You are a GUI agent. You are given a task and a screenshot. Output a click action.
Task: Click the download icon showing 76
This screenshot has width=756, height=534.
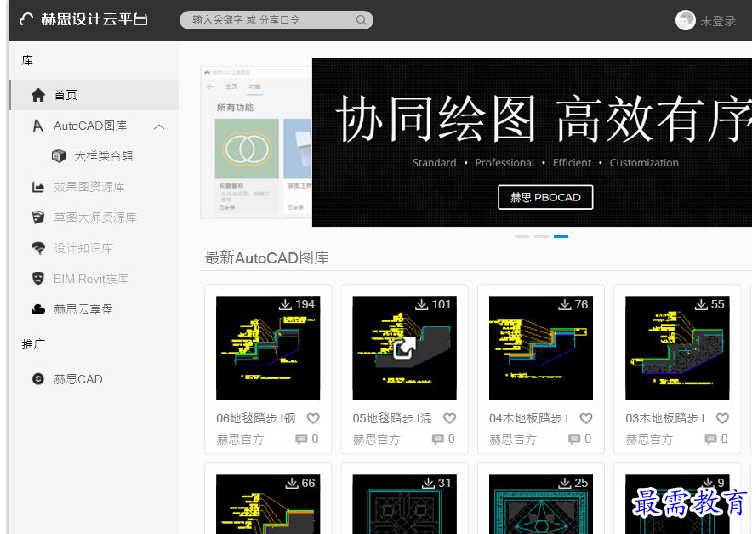[x=565, y=304]
